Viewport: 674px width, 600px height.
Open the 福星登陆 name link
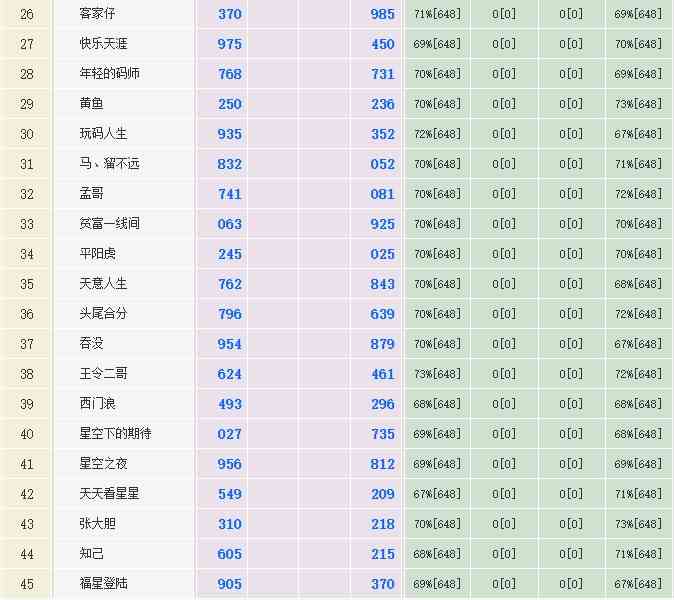[104, 584]
